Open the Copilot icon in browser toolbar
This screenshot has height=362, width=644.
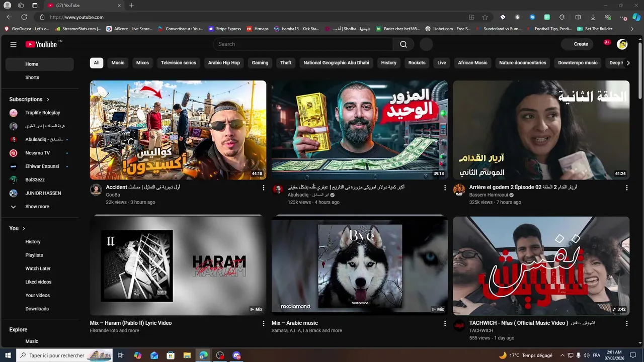point(636,17)
